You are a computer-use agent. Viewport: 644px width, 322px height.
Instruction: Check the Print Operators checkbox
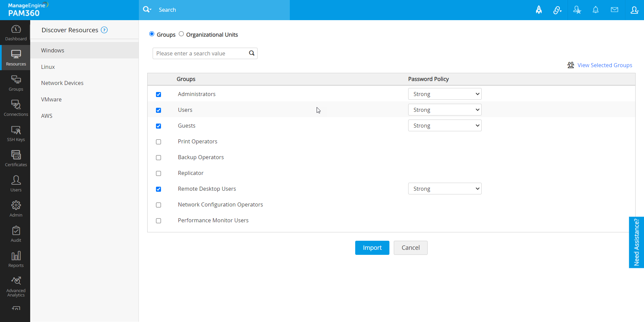pyautogui.click(x=159, y=142)
